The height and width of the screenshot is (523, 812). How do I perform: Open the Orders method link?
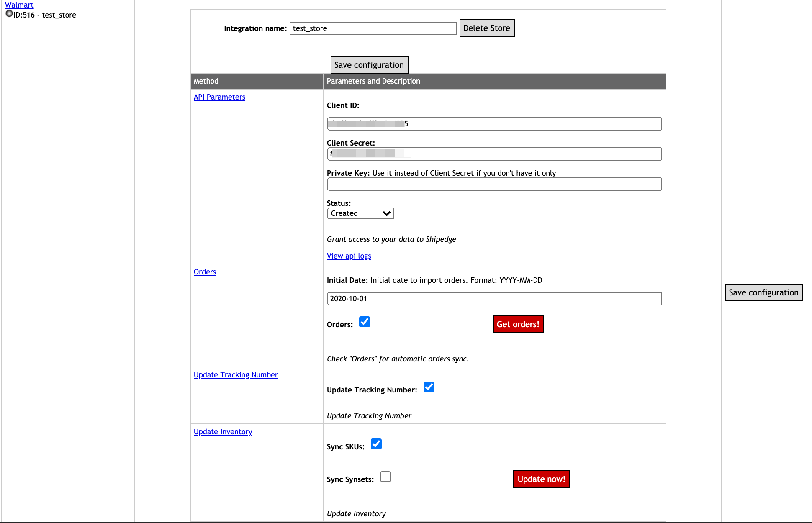pyautogui.click(x=205, y=272)
